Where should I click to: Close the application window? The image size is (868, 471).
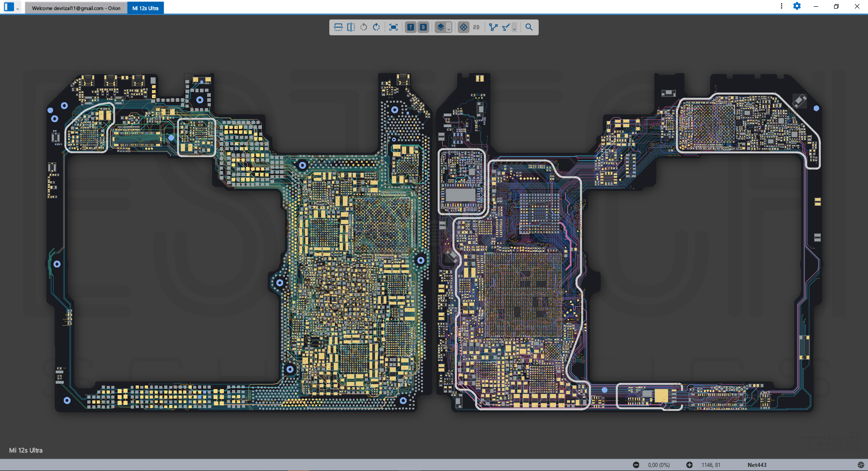pos(857,6)
